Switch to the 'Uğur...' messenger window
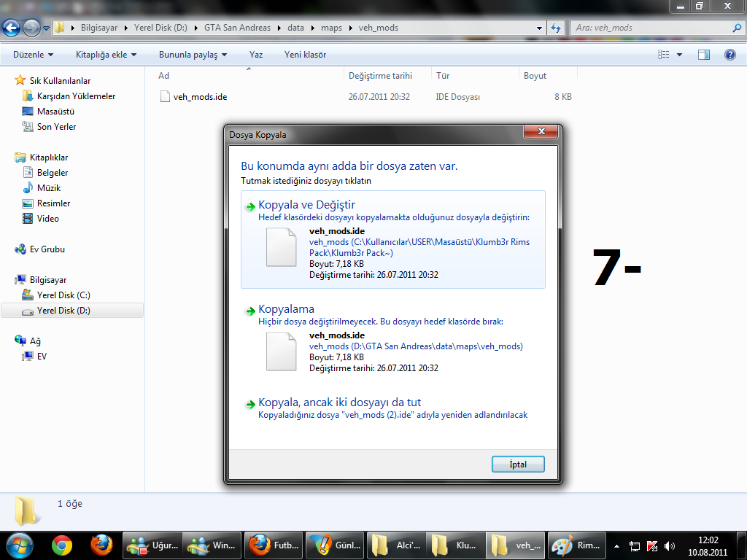 click(152, 545)
